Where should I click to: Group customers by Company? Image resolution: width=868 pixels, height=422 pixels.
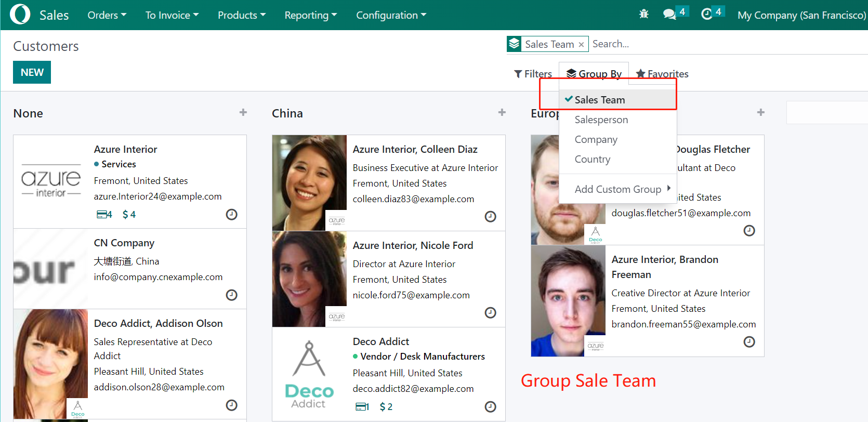(618, 139)
